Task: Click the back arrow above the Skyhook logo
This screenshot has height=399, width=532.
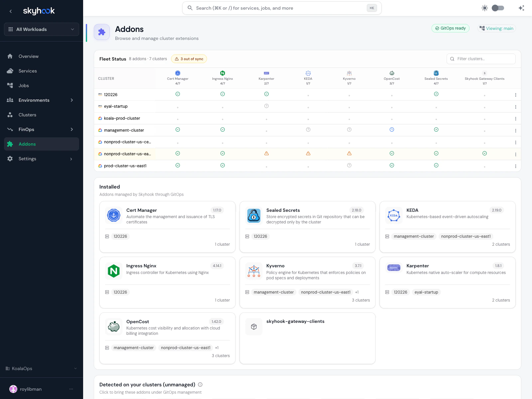Action: pos(11,11)
